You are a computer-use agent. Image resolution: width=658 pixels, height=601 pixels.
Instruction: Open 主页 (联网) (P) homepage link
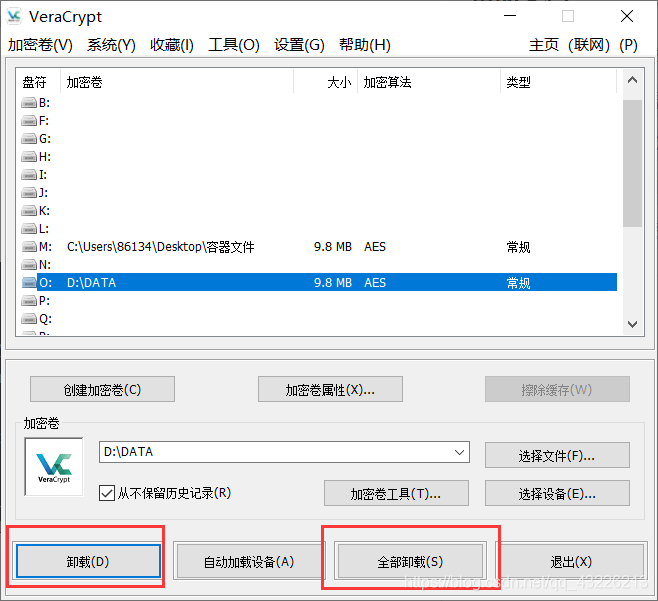(x=583, y=44)
